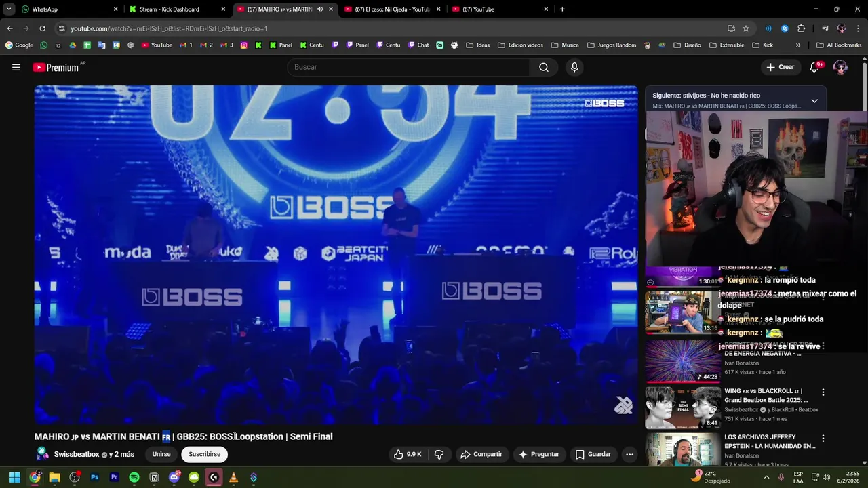Viewport: 868px width, 488px height.
Task: Open more actions three-dot menu under video
Action: click(x=629, y=454)
